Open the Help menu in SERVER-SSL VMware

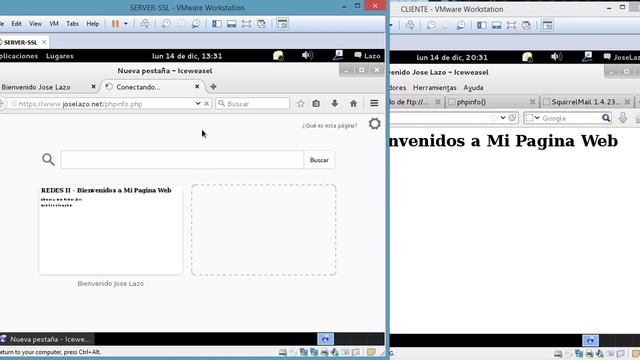point(93,24)
